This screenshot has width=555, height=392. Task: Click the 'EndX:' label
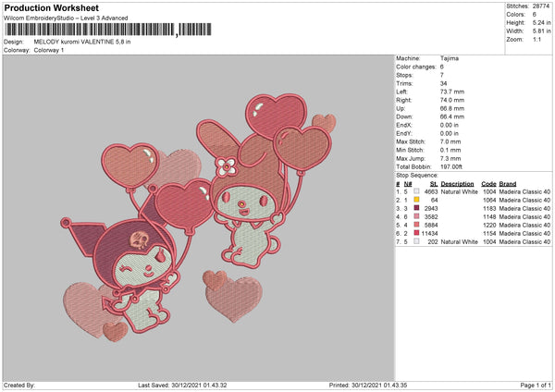click(x=404, y=125)
